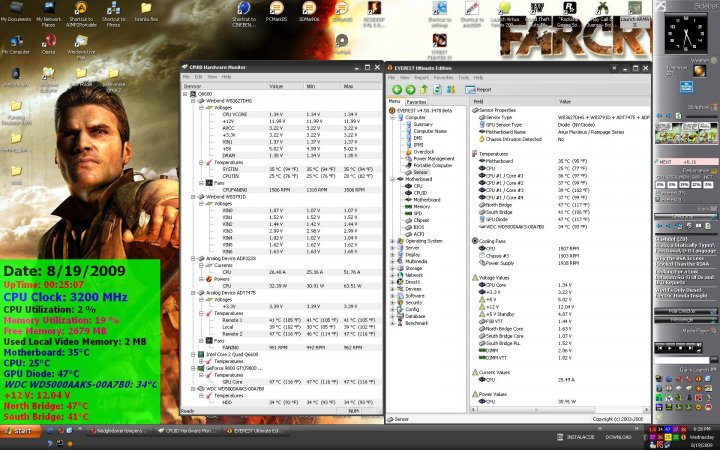
Task: Collapse the GeForce 9800 GTX node in Hardware Monitor
Action: (194, 368)
